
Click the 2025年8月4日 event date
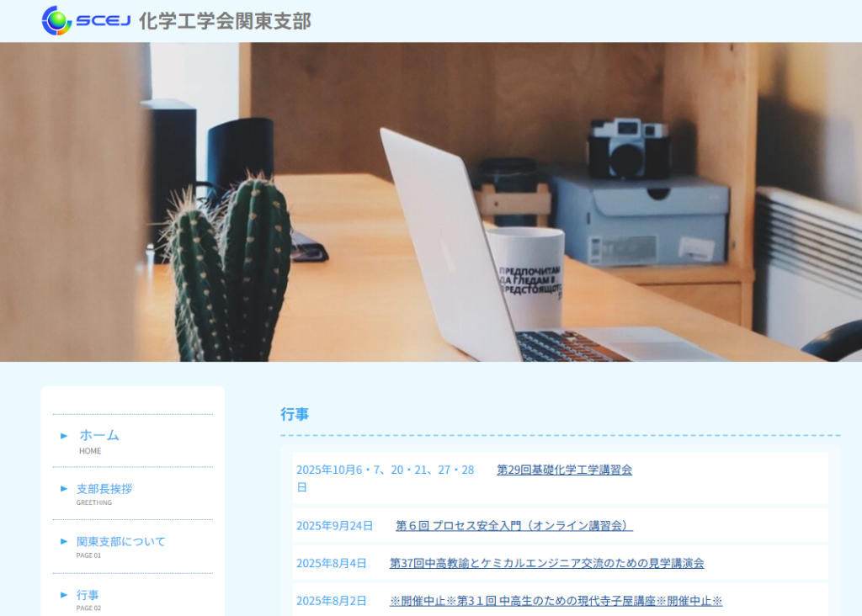click(332, 563)
